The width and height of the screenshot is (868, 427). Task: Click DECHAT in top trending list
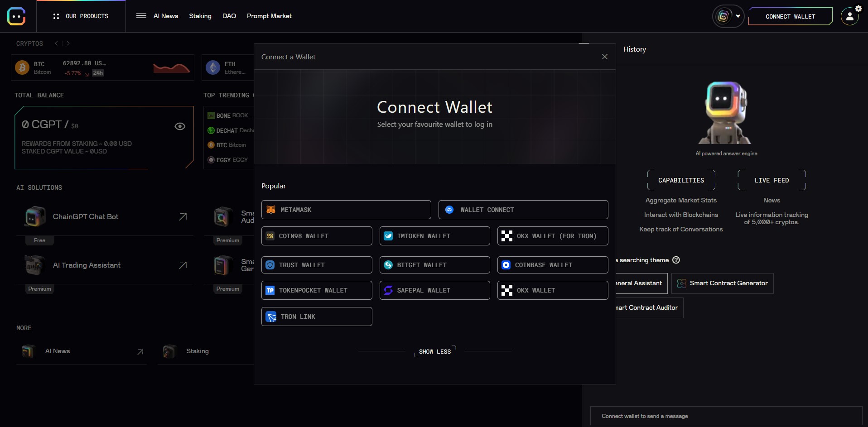pyautogui.click(x=230, y=130)
